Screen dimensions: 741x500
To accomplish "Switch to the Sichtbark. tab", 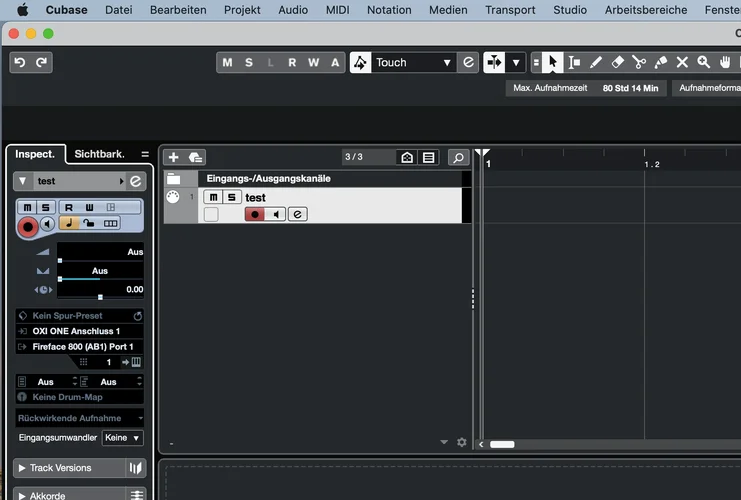I will pyautogui.click(x=99, y=154).
